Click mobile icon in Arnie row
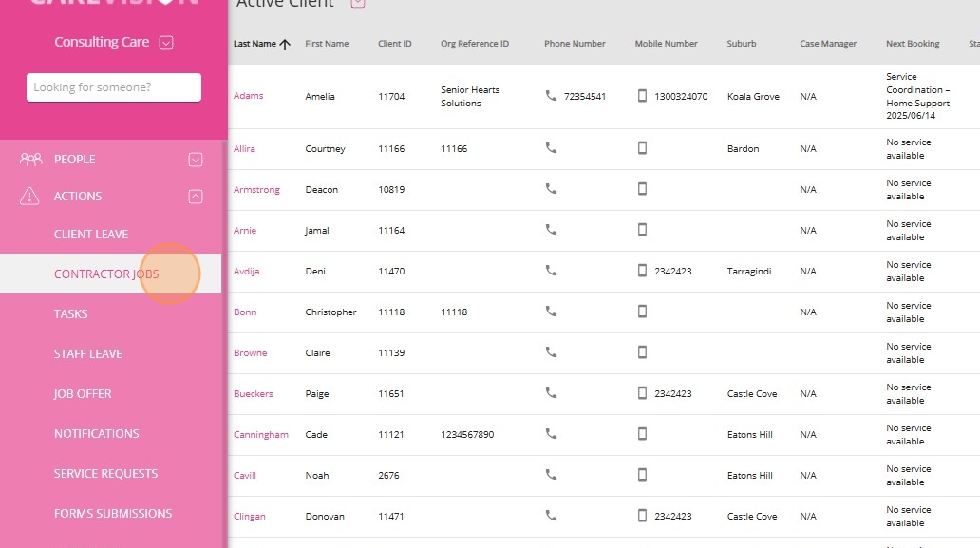The height and width of the screenshot is (548, 980). point(642,230)
